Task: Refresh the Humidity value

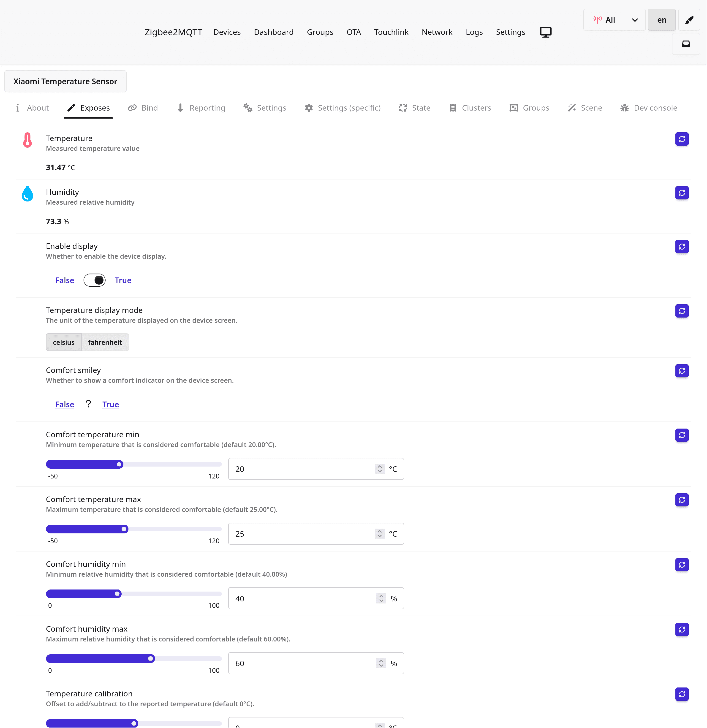Action: [x=682, y=193]
